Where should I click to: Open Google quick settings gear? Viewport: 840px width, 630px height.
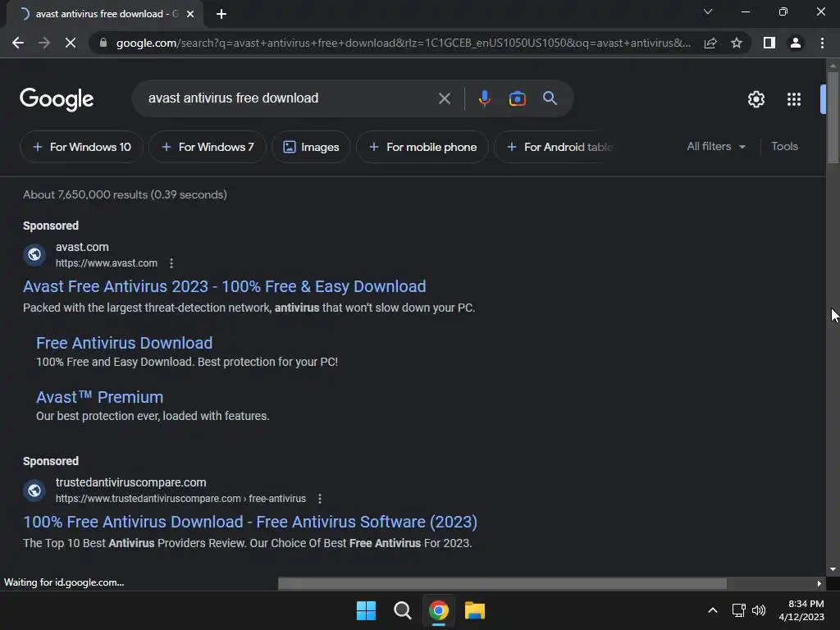click(x=756, y=99)
